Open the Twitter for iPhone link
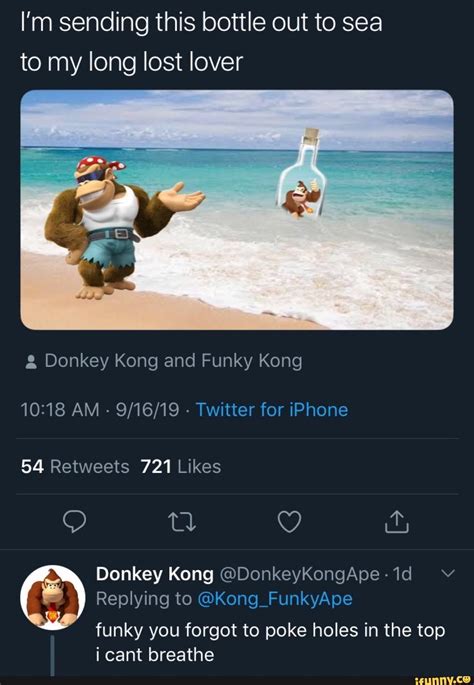474x685 pixels. point(272,410)
